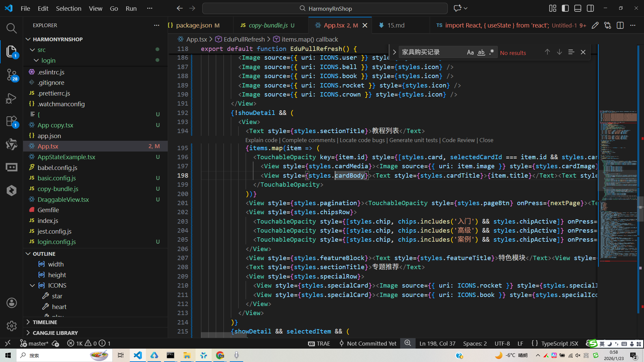
Task: Toggle Match Whole Word in find widget
Action: click(x=481, y=52)
